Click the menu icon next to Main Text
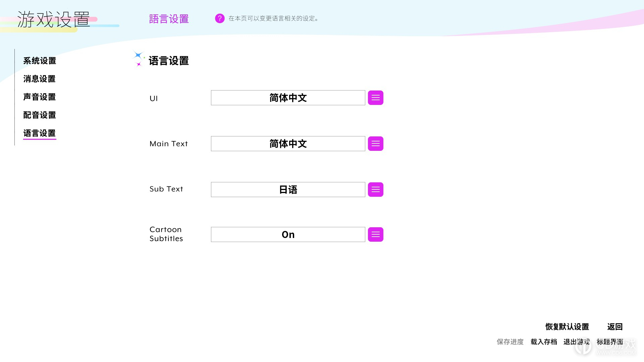Screen dimensions: 644x362 click(376, 143)
